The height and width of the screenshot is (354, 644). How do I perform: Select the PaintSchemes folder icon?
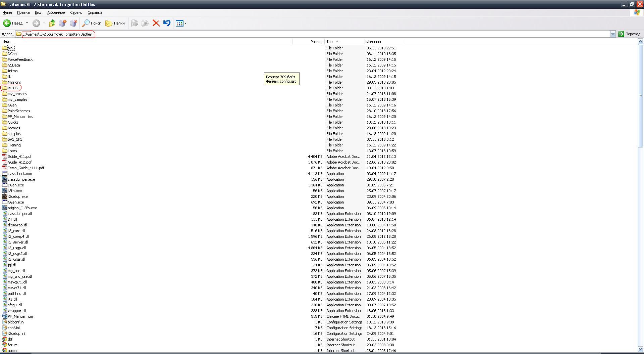point(5,111)
